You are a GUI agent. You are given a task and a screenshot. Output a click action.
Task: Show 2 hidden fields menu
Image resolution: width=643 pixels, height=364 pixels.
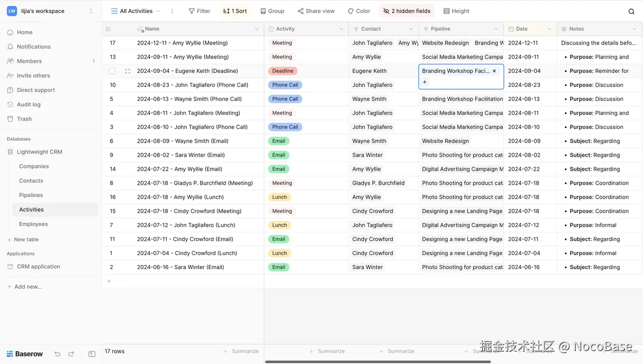[x=407, y=11]
